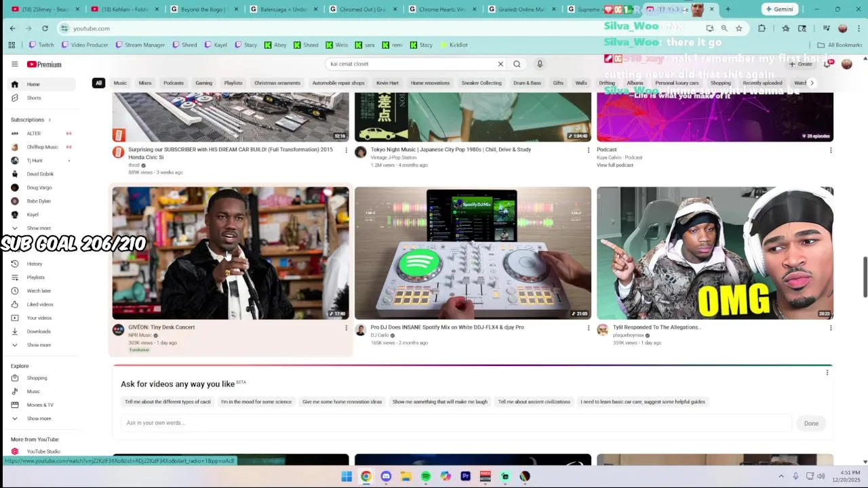Open the Chrome apps grid in the bookmarks bar
The width and height of the screenshot is (868, 488).
click(x=12, y=45)
